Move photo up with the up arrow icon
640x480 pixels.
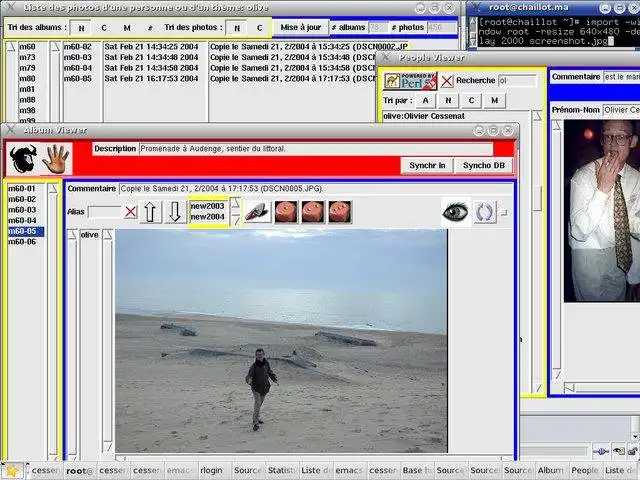pos(151,212)
